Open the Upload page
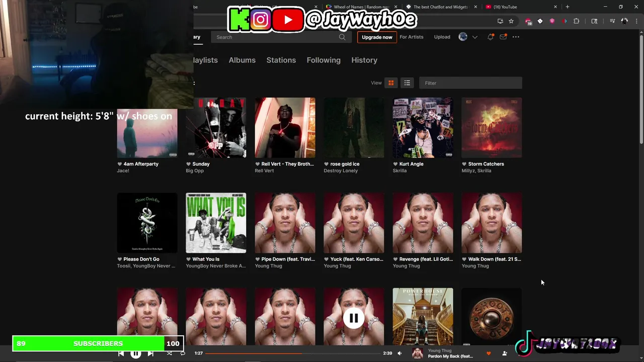Viewport: 644px width, 362px height. click(x=442, y=37)
